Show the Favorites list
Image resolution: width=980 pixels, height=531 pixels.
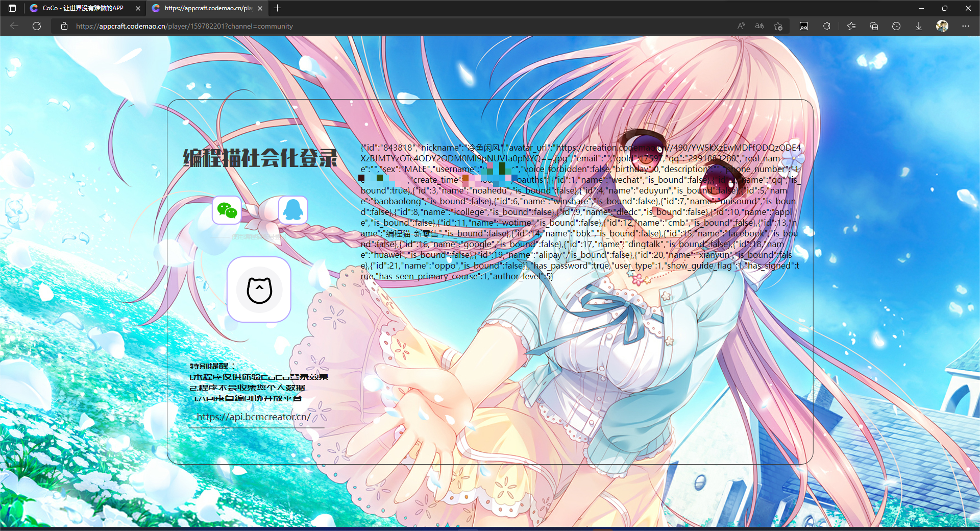pos(851,26)
